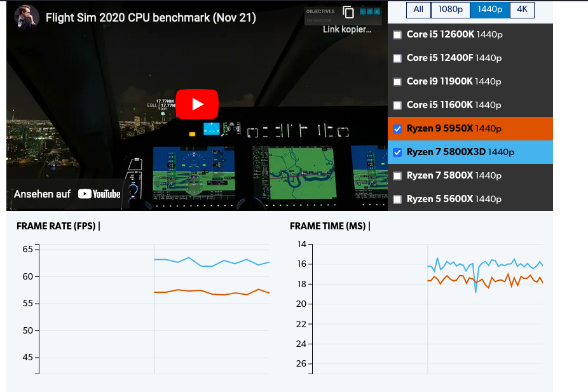The width and height of the screenshot is (588, 392).
Task: Enable Core i5 12600K 1440p checkbox
Action: coord(397,35)
